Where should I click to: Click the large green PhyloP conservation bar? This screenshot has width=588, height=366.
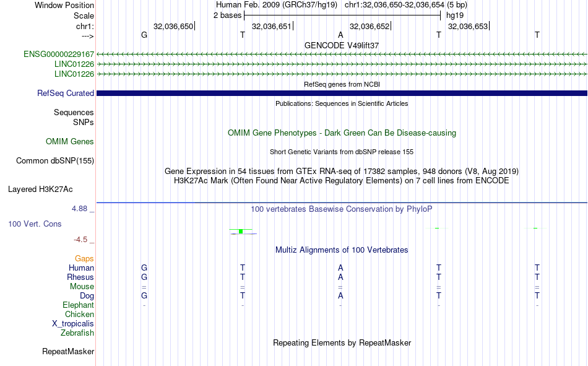pos(241,231)
